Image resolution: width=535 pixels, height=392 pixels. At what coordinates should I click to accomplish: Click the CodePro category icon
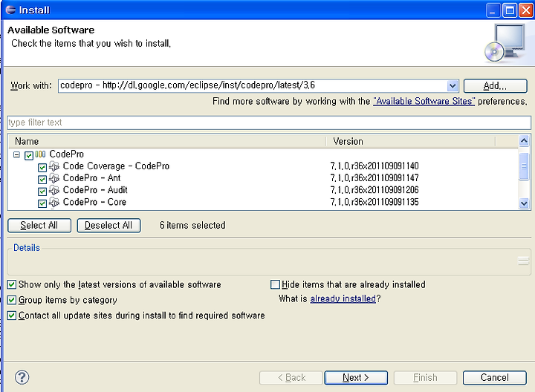[40, 154]
